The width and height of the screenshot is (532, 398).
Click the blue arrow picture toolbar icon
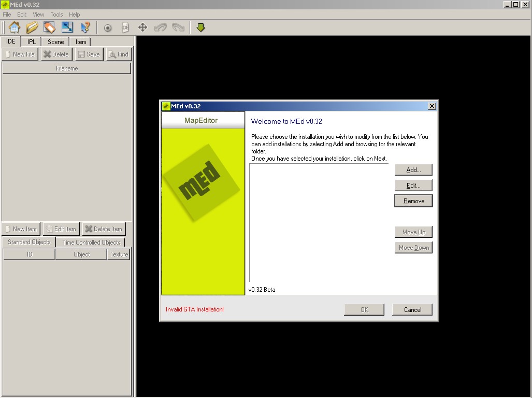click(67, 27)
